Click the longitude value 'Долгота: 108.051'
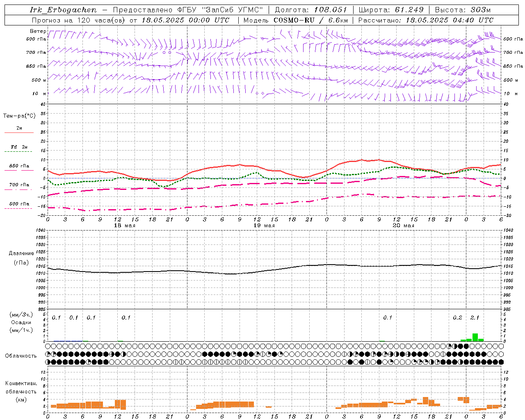525x420 pixels. pos(310,10)
